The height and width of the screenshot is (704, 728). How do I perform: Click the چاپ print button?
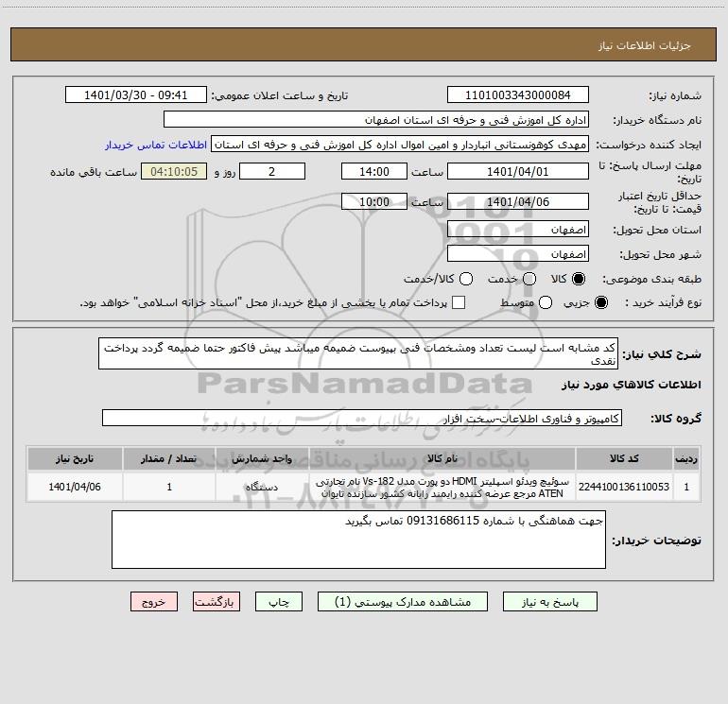coord(279,602)
